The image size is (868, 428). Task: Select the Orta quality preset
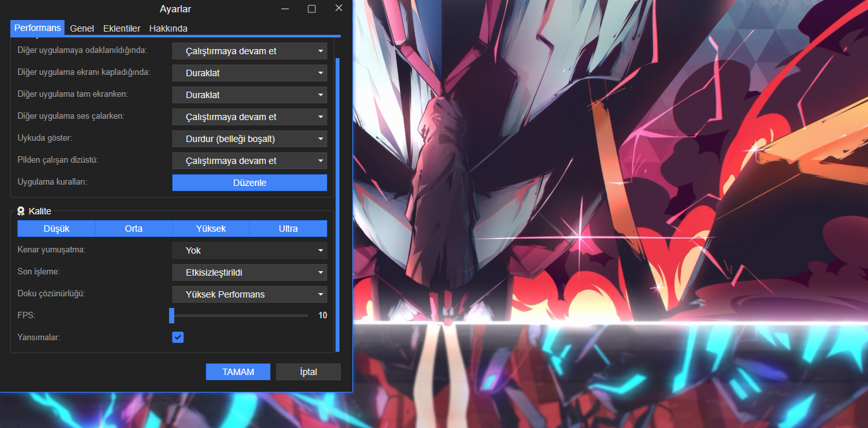click(x=134, y=229)
